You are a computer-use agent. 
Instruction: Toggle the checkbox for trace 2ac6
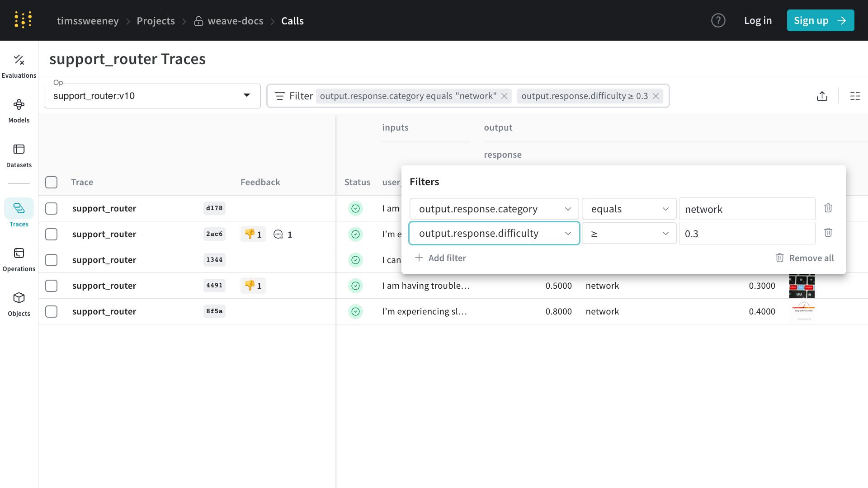(51, 234)
